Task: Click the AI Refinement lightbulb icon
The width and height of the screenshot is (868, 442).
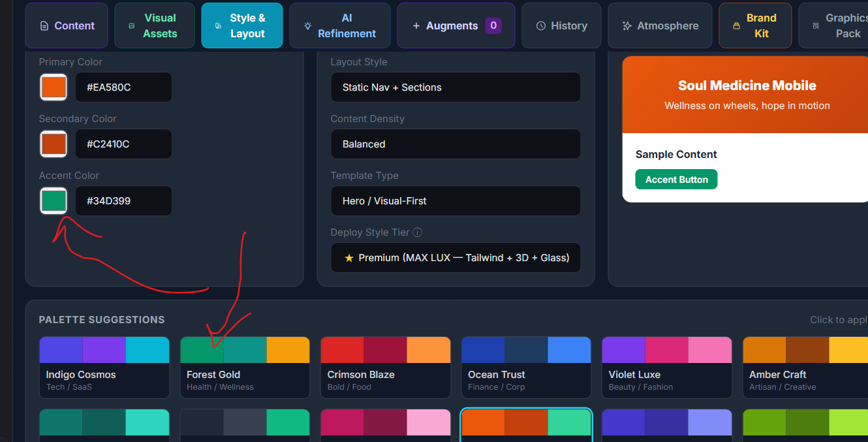Action: (x=308, y=26)
